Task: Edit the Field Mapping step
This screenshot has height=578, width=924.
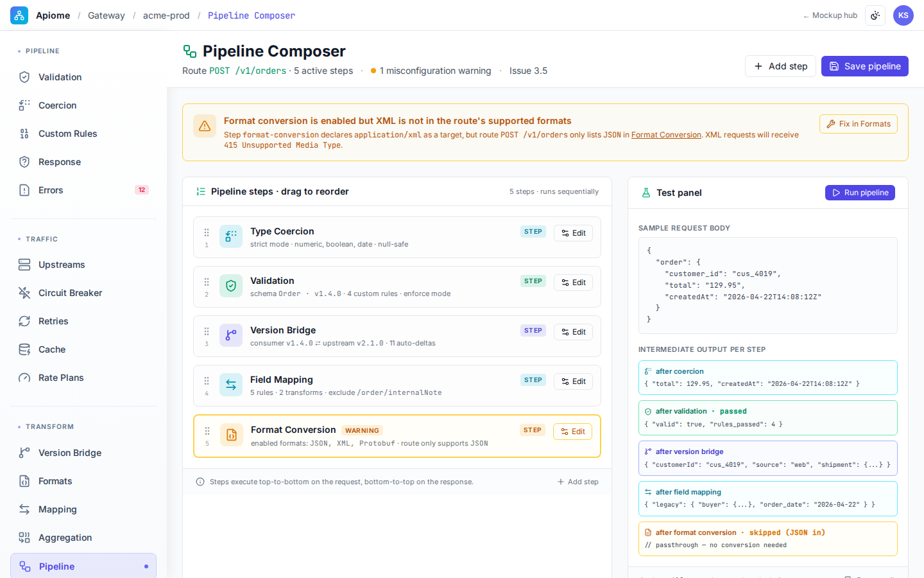Action: [x=573, y=381]
